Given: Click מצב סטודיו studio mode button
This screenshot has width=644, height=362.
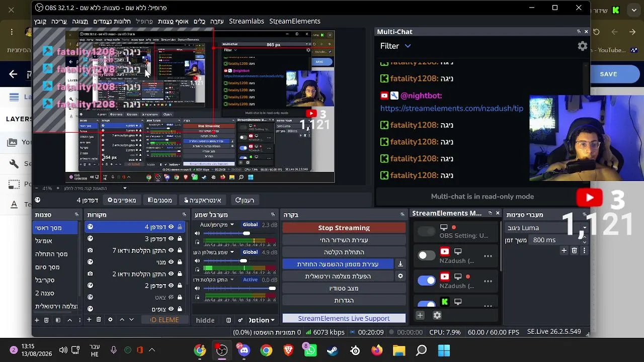Looking at the screenshot, I should point(344,288).
